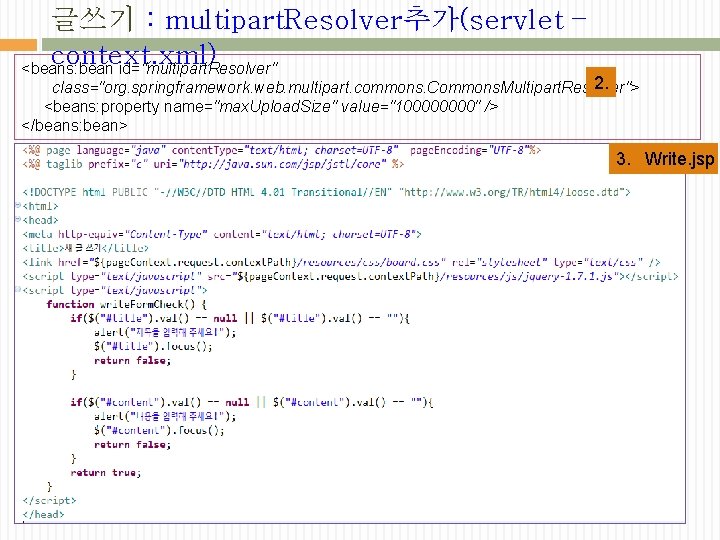Click the opening <html> tag text
The width and height of the screenshot is (720, 540).
click(x=40, y=206)
